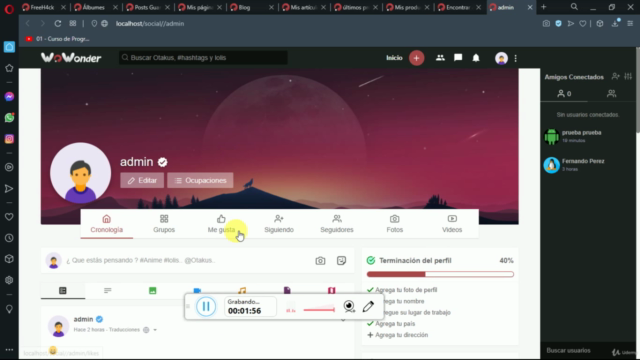Click the post composer text field
Viewport: 640px width, 360px height.
[x=188, y=260]
